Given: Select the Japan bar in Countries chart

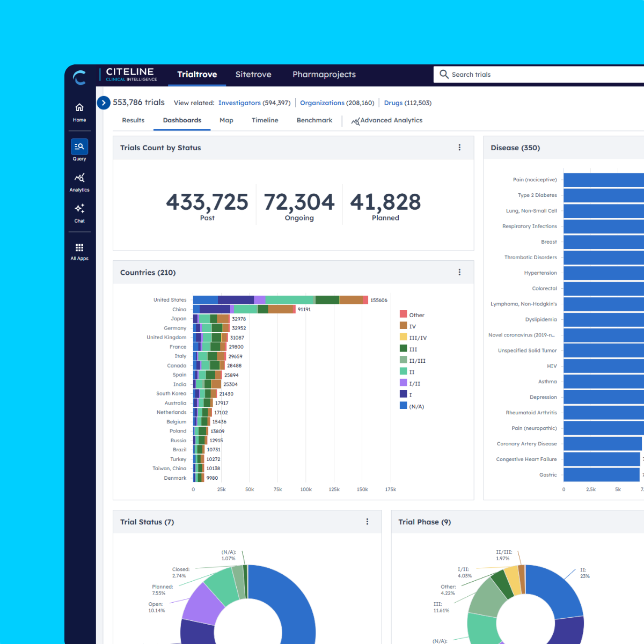Looking at the screenshot, I should tap(211, 319).
